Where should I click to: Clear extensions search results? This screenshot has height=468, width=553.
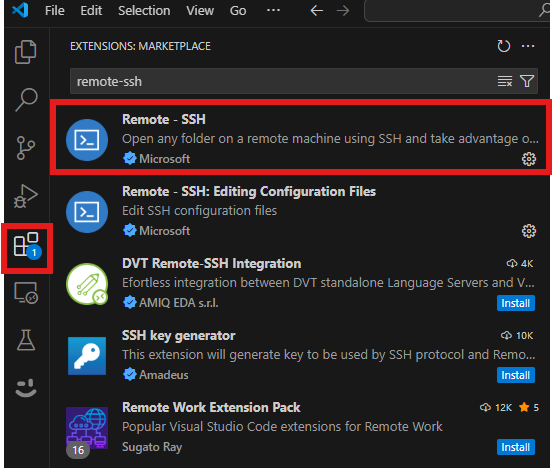tap(505, 81)
